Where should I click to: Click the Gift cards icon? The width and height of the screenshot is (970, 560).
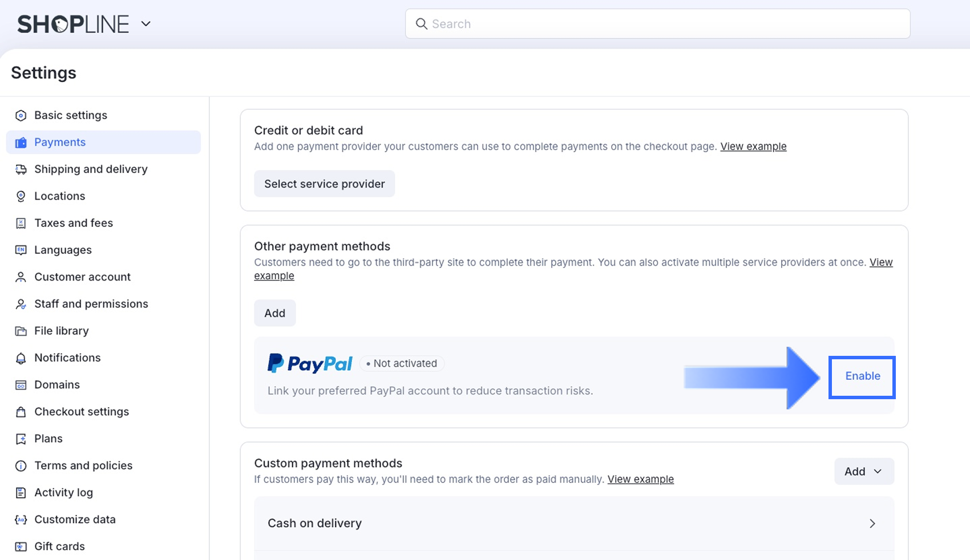coord(21,546)
